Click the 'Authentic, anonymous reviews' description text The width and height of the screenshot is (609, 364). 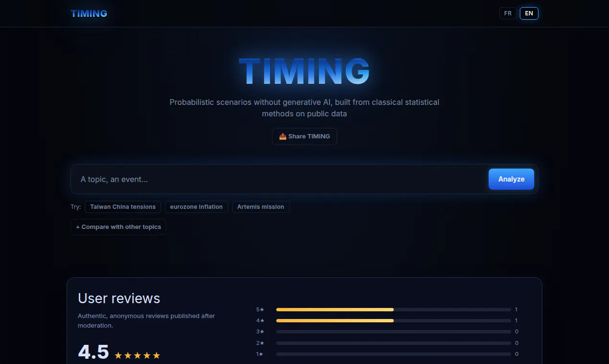[x=146, y=320]
